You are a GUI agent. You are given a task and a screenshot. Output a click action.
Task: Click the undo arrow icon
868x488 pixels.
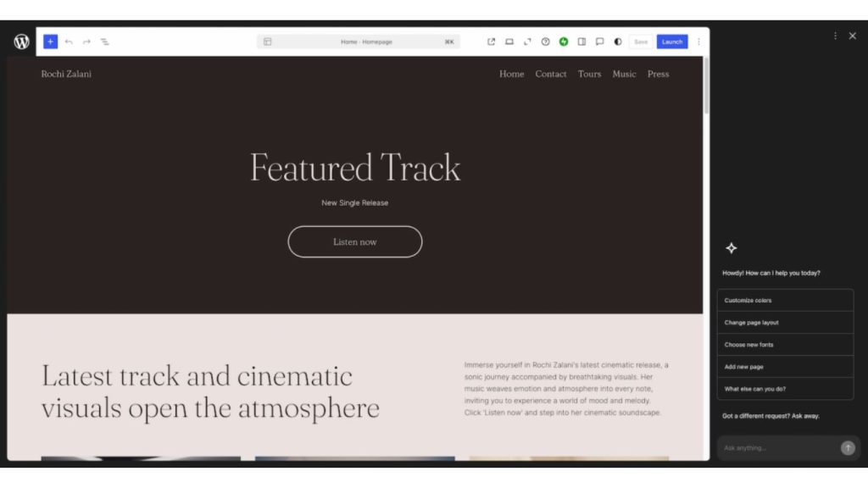69,41
